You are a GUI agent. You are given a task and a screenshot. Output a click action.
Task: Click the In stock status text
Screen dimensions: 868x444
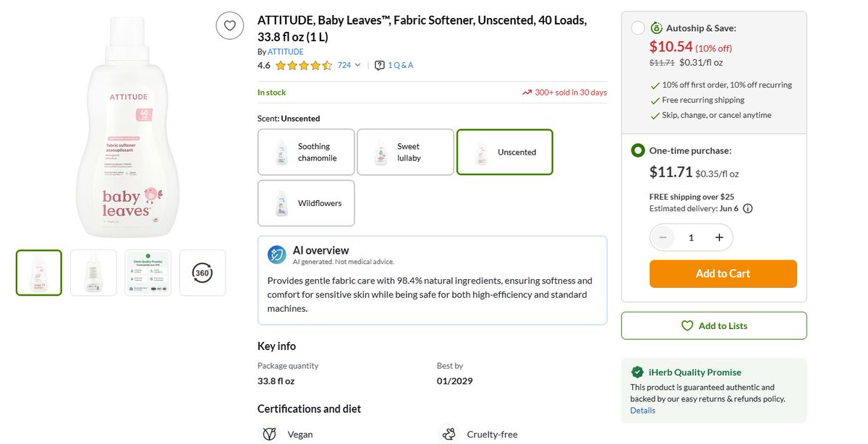(272, 93)
